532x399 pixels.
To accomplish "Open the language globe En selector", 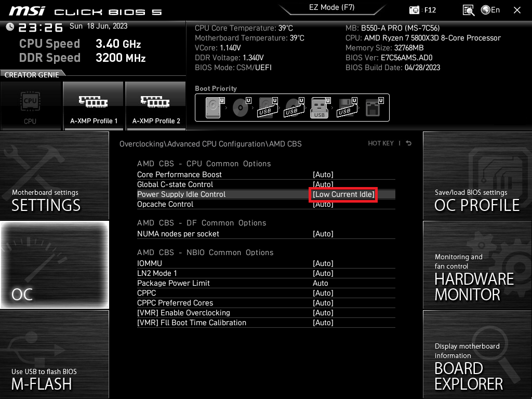I will [x=490, y=10].
